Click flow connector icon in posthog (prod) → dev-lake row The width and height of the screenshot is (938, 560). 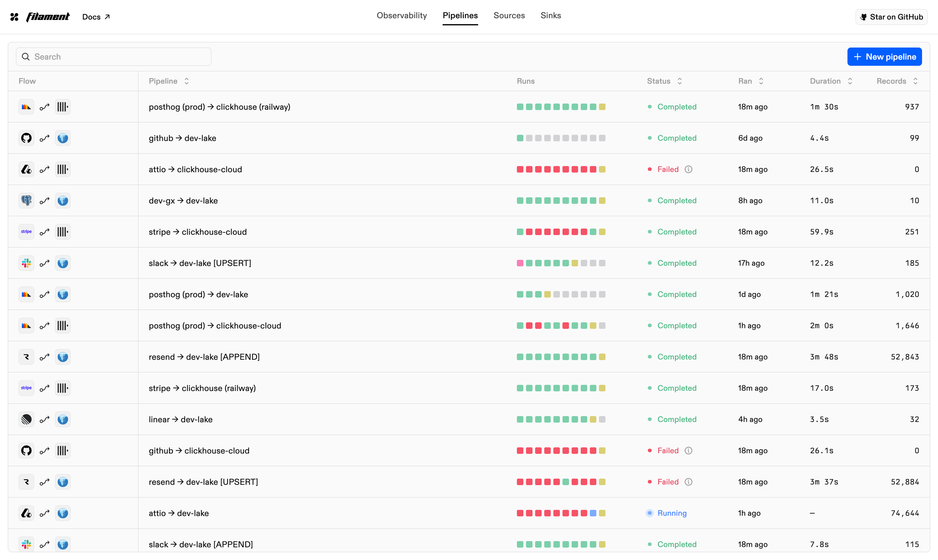45,294
